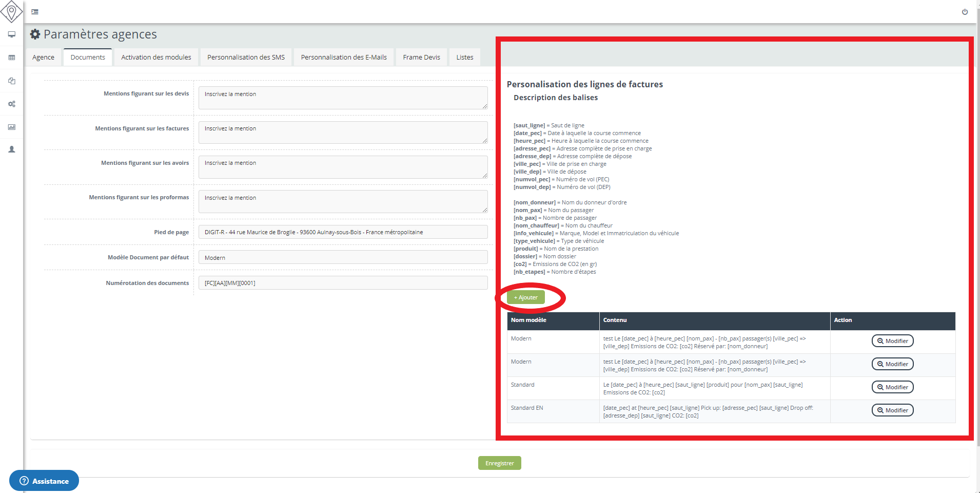This screenshot has height=493, width=980.
Task: Click the Pied de page input field
Action: 343,232
